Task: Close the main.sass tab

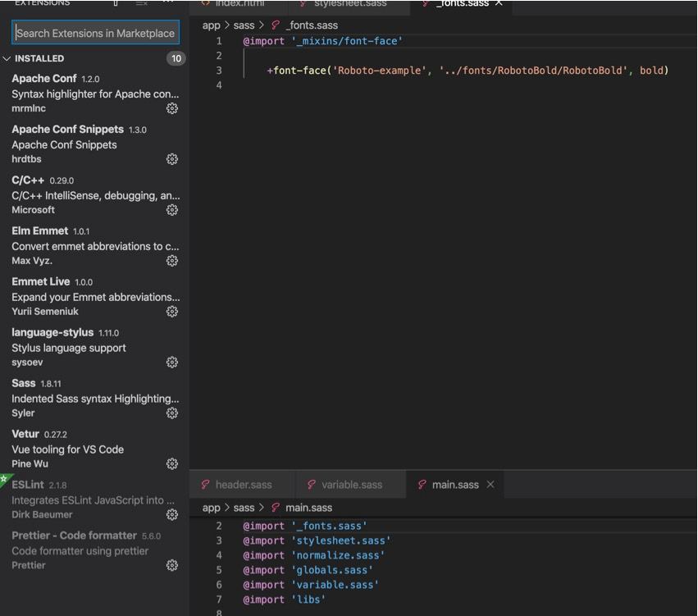Action: coord(490,484)
